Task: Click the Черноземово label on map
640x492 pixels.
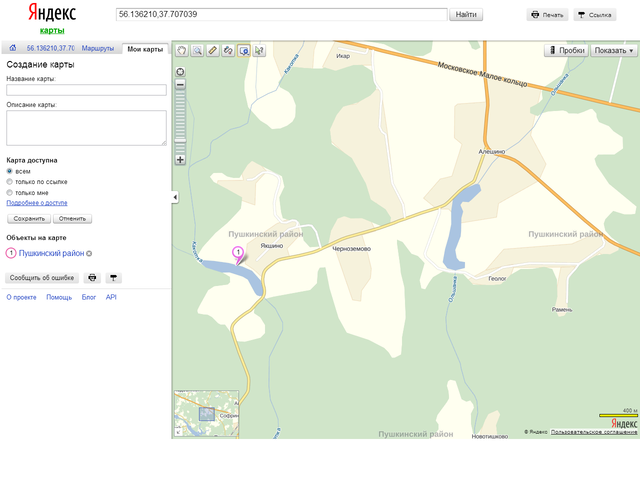Action: (x=351, y=249)
